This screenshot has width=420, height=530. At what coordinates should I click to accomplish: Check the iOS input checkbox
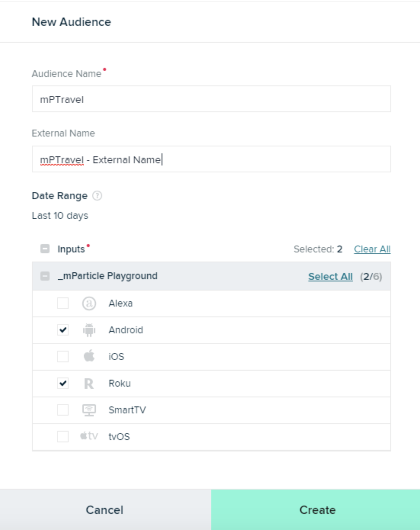pos(63,357)
